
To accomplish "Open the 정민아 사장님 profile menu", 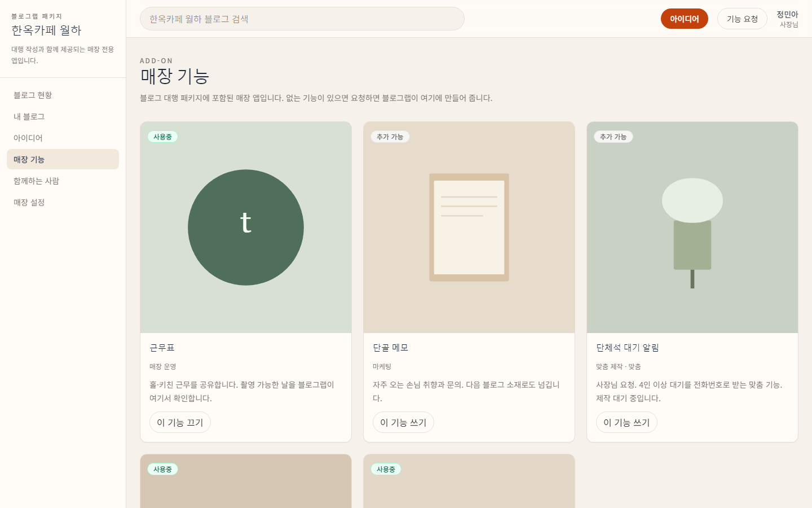I will click(787, 19).
